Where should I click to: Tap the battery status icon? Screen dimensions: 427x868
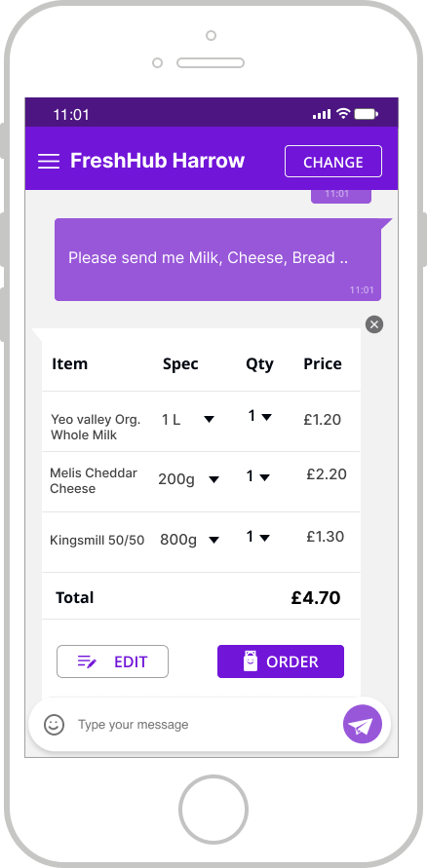(x=367, y=114)
